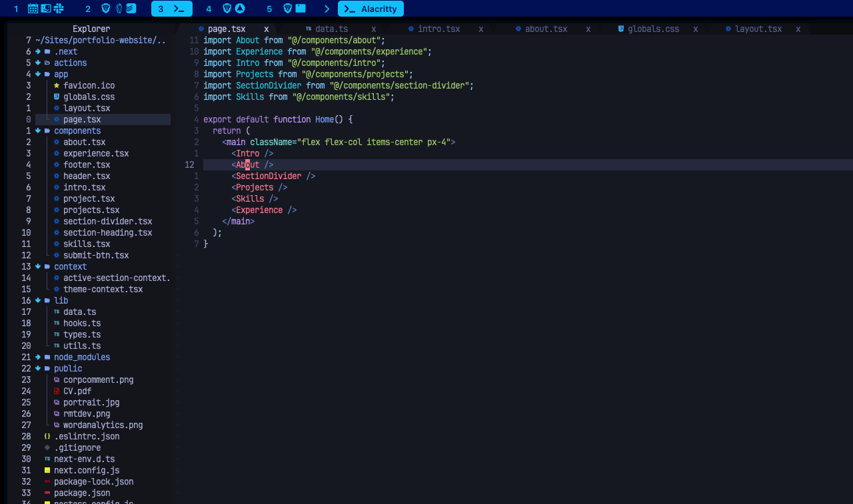Open header.tsx in the Explorer tree
This screenshot has height=504, width=853.
(87, 176)
